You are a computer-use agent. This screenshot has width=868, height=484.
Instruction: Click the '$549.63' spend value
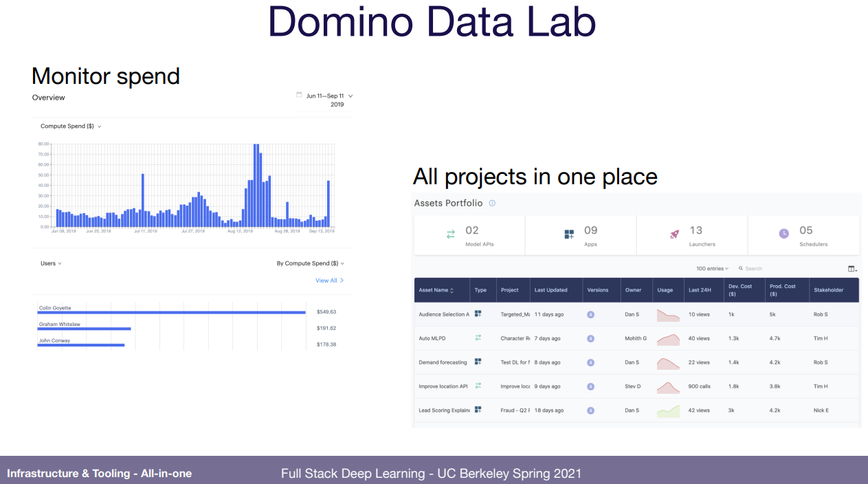(x=326, y=312)
